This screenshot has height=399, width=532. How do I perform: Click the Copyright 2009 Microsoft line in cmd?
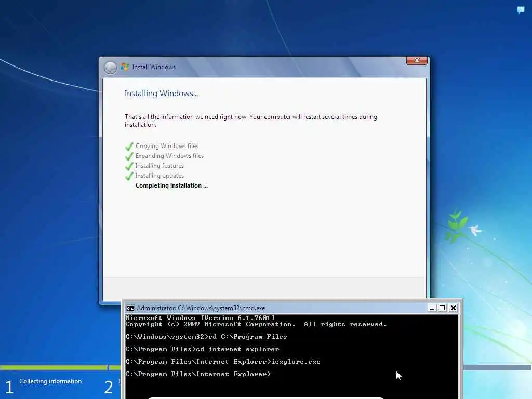tap(256, 324)
